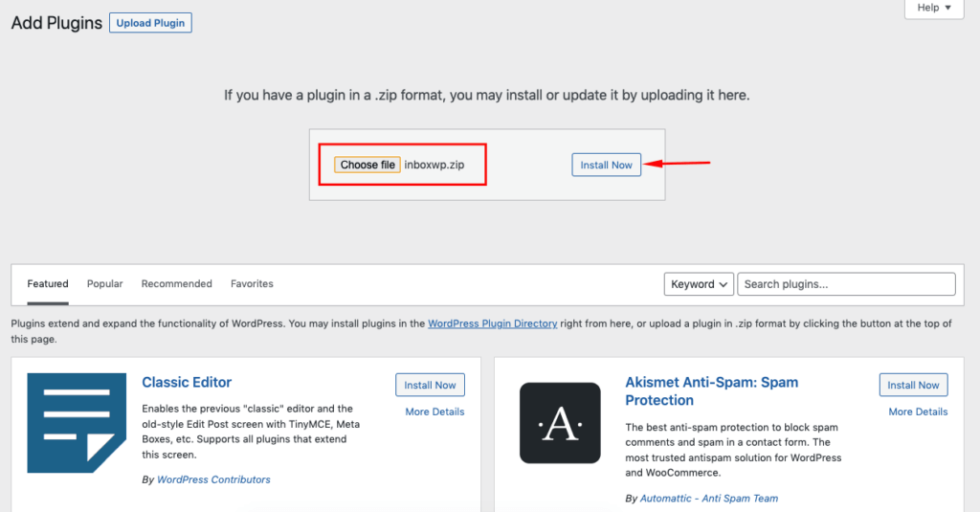Click the Akismet Anti-Spam plugin icon
Screen dimensions: 980x512
(x=560, y=422)
